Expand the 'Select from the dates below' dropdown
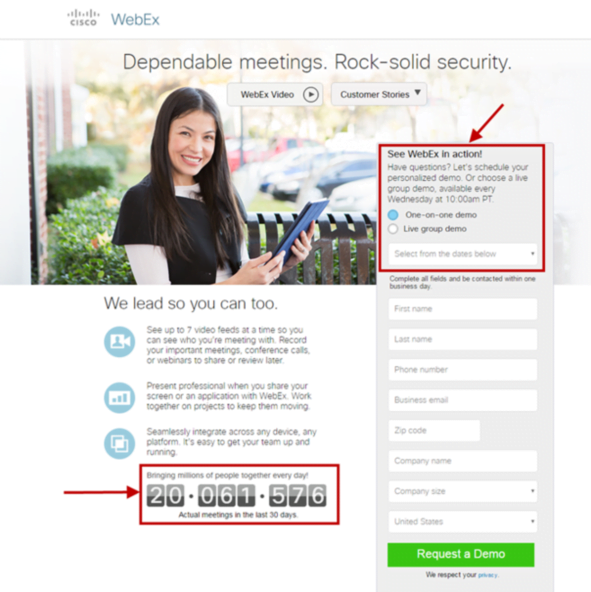Viewport: 591px width, 592px height. tap(463, 254)
